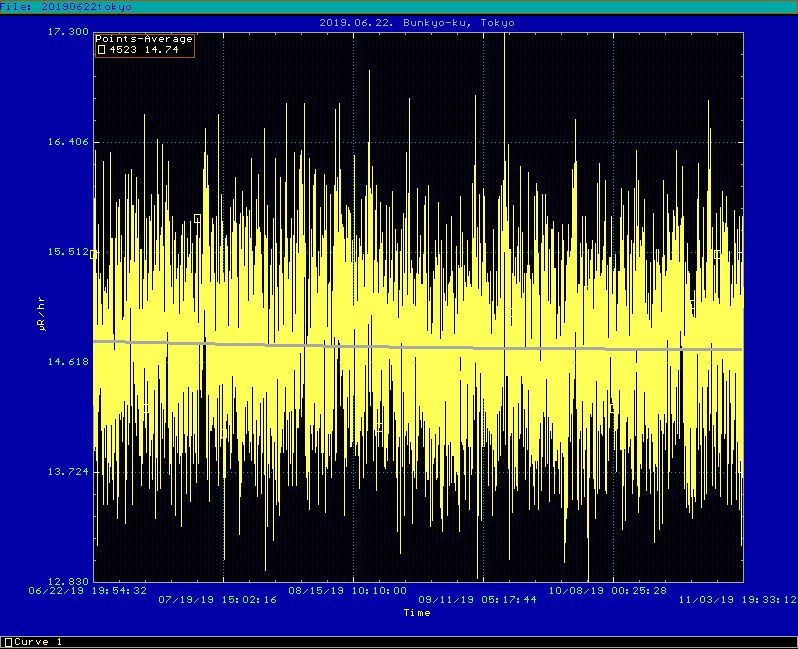
Task: Click the timestamp '07/19/19 15:02:16'
Action: [217, 600]
